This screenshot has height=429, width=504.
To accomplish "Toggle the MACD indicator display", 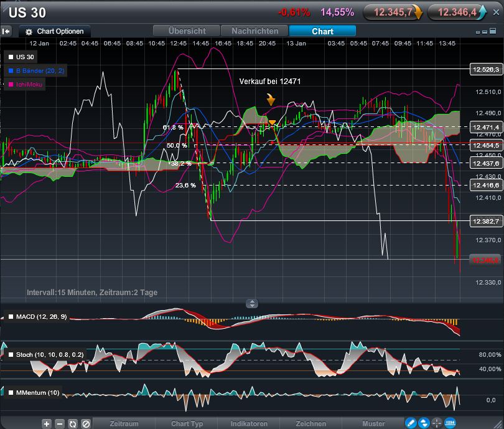I will [11, 316].
